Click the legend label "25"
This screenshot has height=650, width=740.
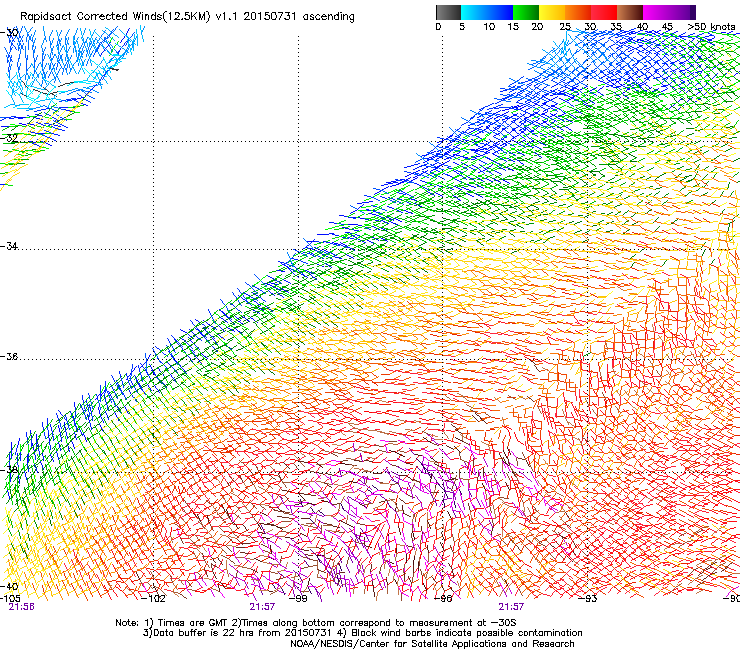pyautogui.click(x=565, y=27)
